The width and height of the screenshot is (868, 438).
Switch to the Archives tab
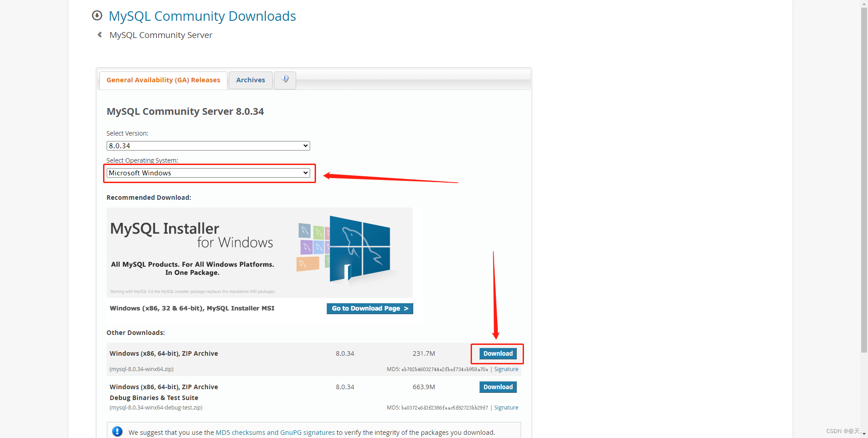pyautogui.click(x=250, y=80)
